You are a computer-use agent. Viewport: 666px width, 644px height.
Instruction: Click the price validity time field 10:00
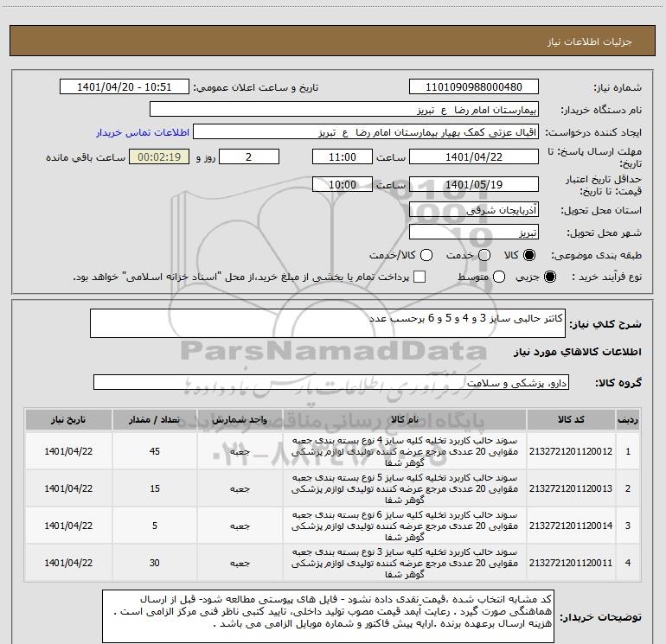click(343, 184)
